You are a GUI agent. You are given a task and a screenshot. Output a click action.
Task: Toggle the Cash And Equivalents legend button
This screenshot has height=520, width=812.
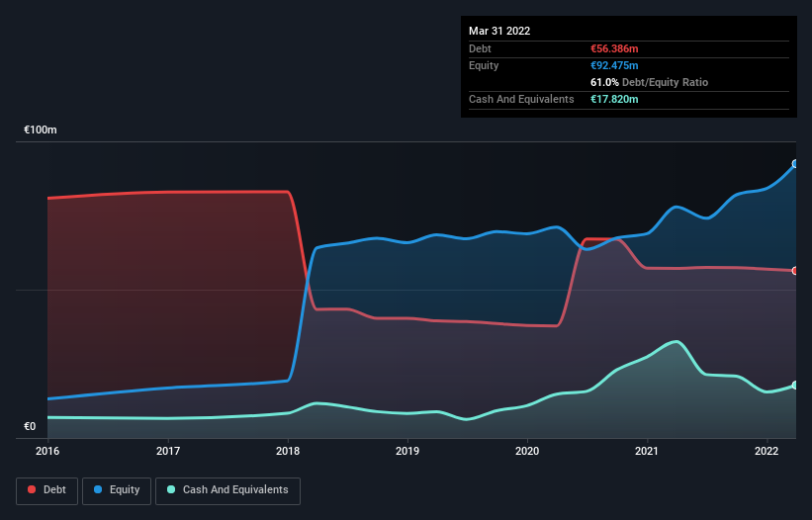tap(227, 490)
